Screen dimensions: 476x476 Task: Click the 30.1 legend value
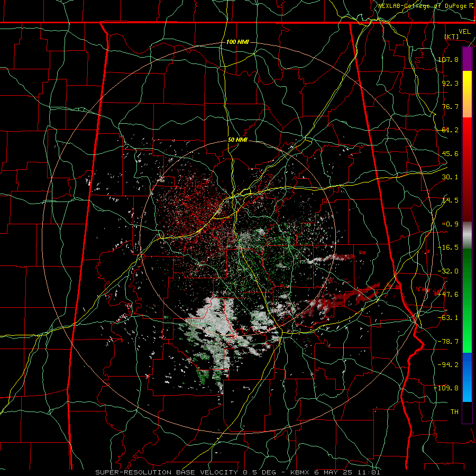[450, 177]
